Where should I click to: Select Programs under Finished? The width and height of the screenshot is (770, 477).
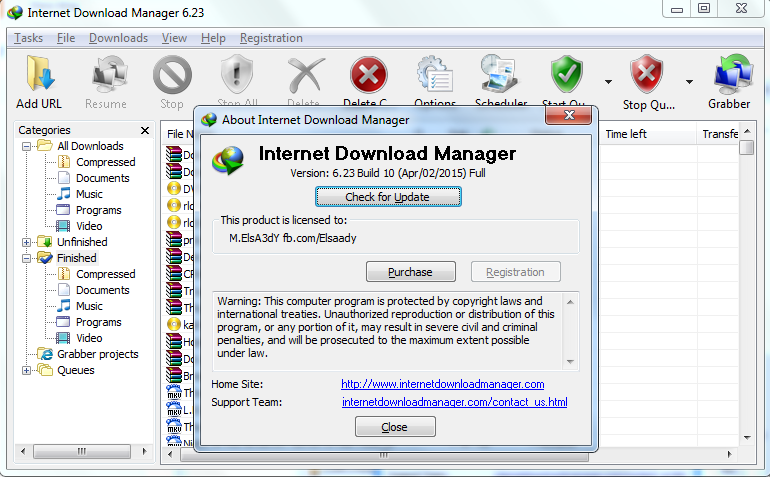99,322
